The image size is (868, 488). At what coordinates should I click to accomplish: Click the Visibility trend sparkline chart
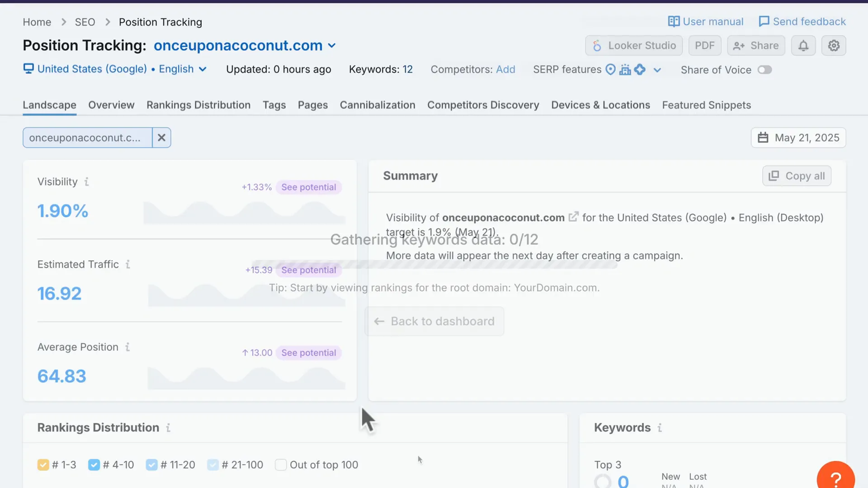click(244, 212)
